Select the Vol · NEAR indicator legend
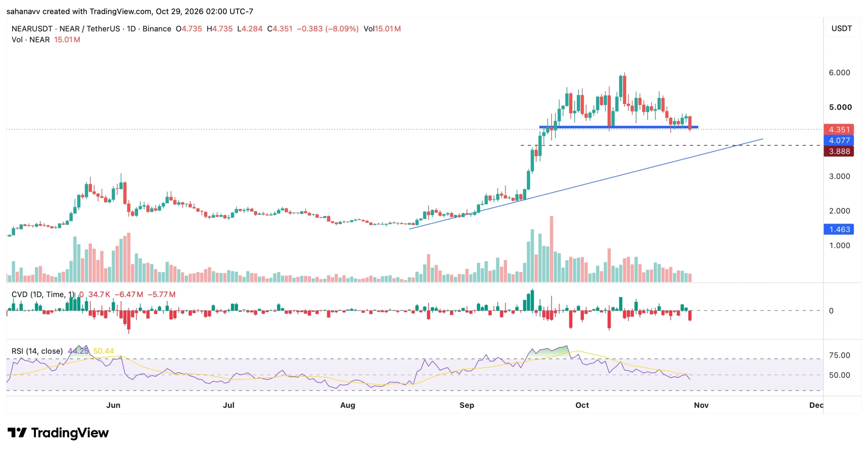Screen dimensions: 868x452 pos(31,40)
